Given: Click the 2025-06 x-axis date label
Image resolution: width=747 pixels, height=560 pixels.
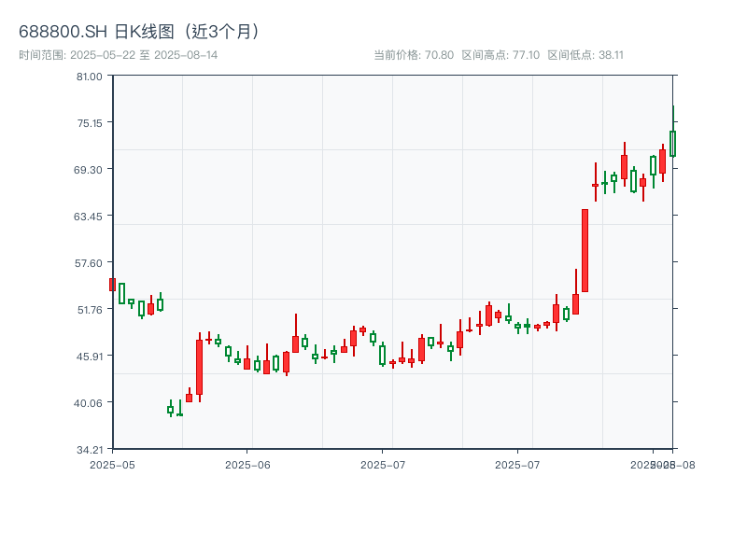Looking at the screenshot, I should coord(247,464).
